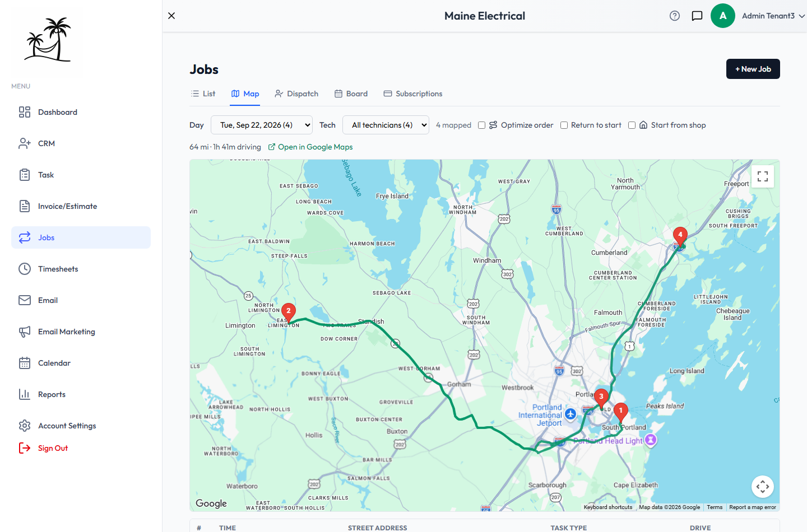The height and width of the screenshot is (532, 807).
Task: Click the palm tree hammock logo
Action: (x=48, y=39)
